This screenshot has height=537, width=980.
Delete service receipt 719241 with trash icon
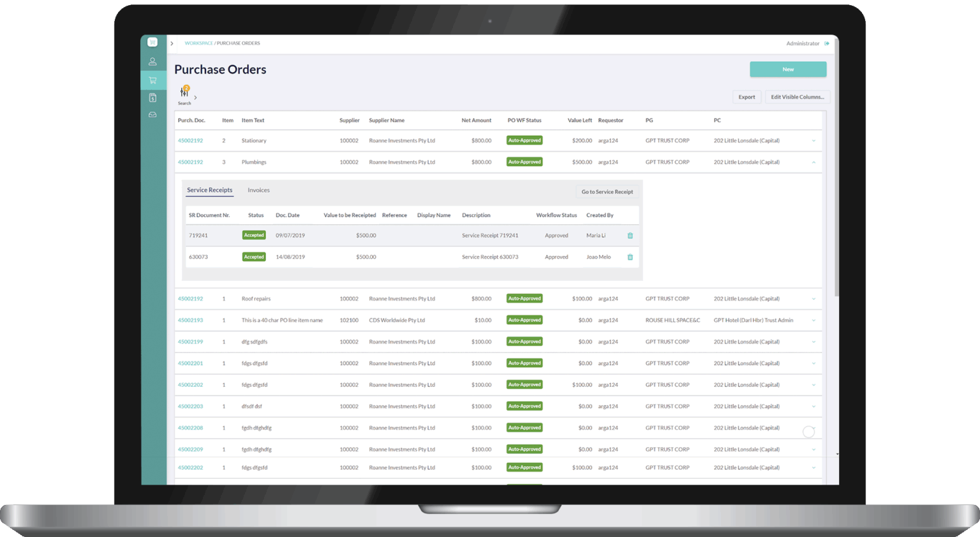(x=630, y=236)
